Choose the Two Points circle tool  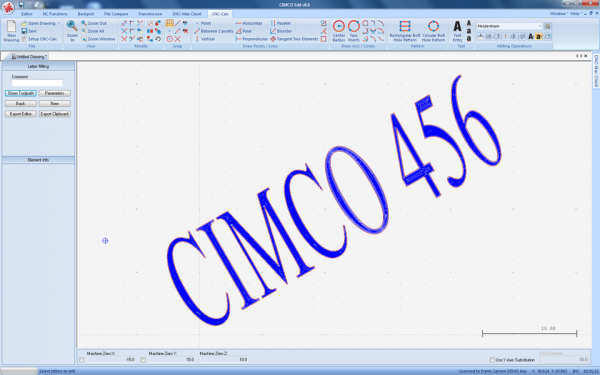354,31
